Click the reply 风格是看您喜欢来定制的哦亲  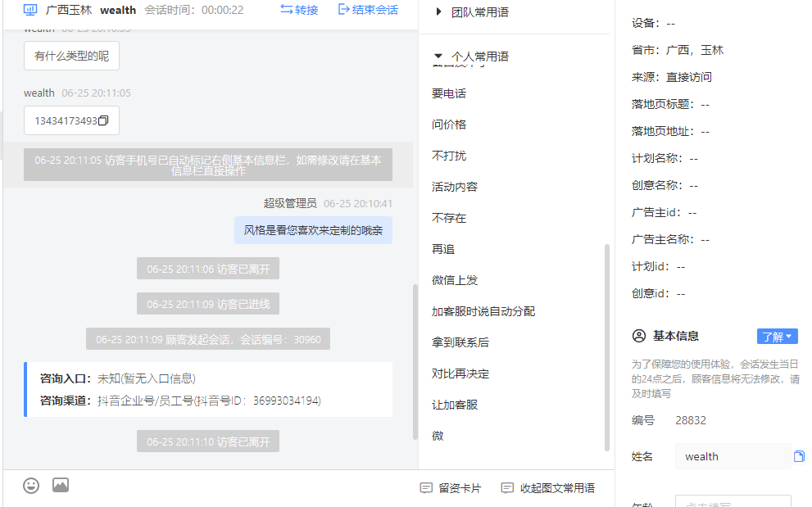tap(313, 230)
